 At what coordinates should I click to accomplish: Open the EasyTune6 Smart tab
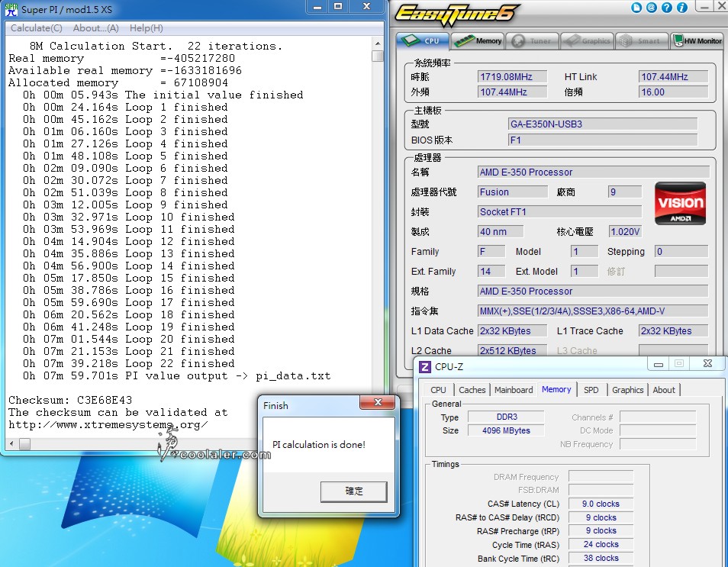click(642, 41)
